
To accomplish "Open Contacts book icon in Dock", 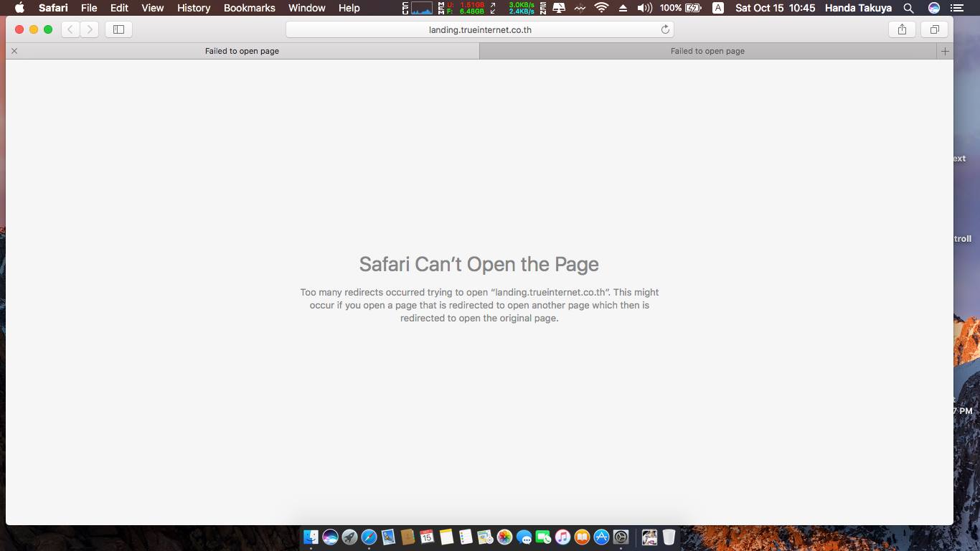I will click(x=407, y=537).
